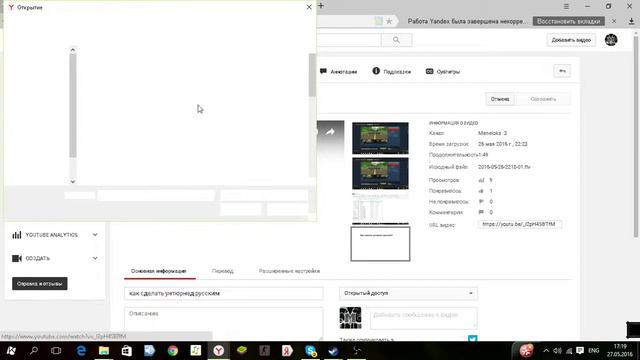Open Steam from taskbar

coord(333,351)
